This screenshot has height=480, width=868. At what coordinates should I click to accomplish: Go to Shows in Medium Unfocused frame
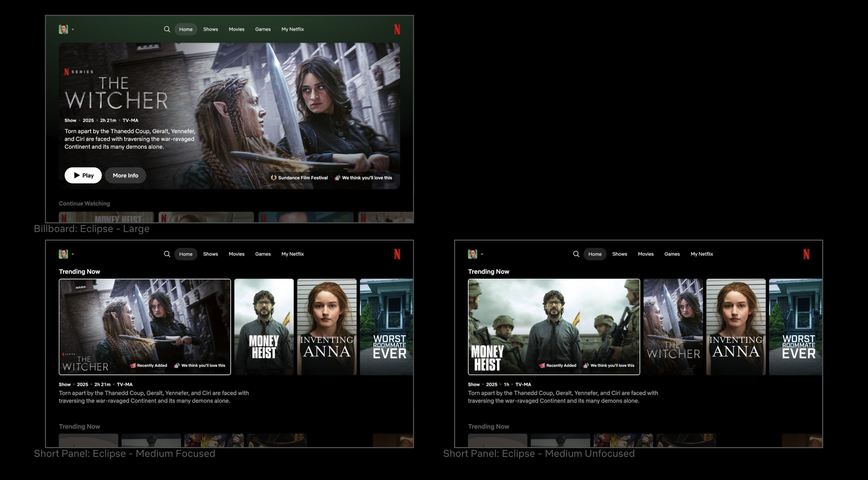click(x=620, y=254)
